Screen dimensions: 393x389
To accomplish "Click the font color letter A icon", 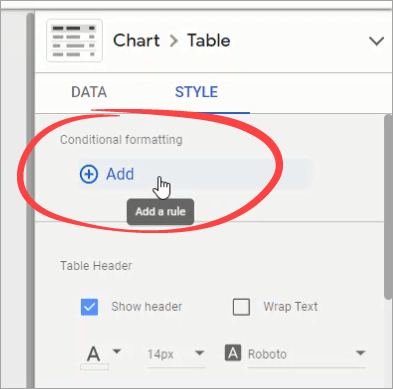I will click(x=93, y=354).
